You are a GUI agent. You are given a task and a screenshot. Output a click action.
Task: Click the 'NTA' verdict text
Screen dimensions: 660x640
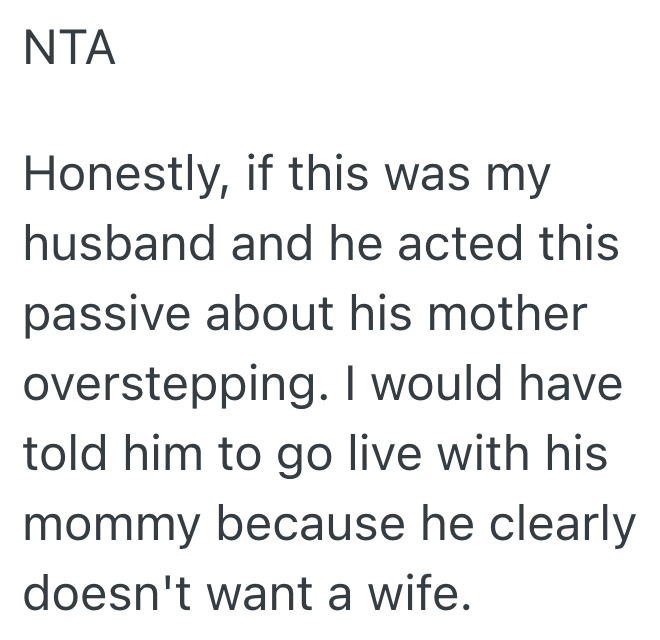tap(69, 49)
